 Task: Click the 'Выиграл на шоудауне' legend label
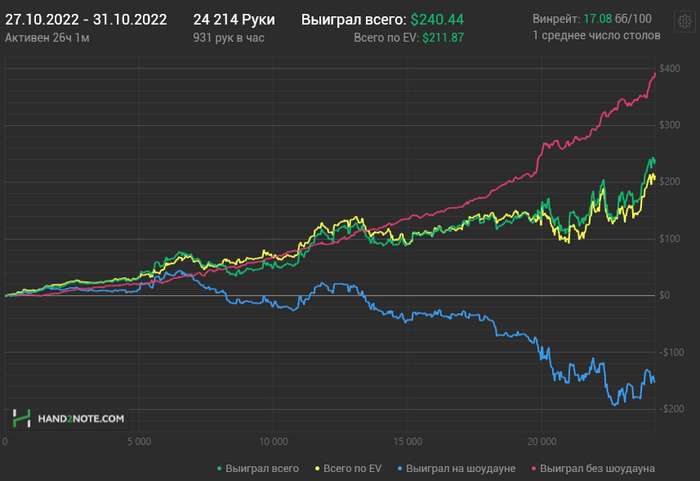461,468
